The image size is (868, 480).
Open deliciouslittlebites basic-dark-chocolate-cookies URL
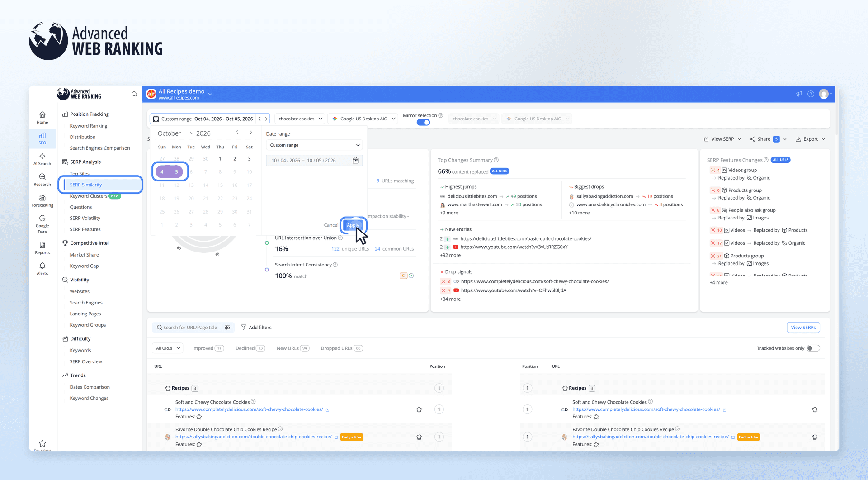[525, 238]
